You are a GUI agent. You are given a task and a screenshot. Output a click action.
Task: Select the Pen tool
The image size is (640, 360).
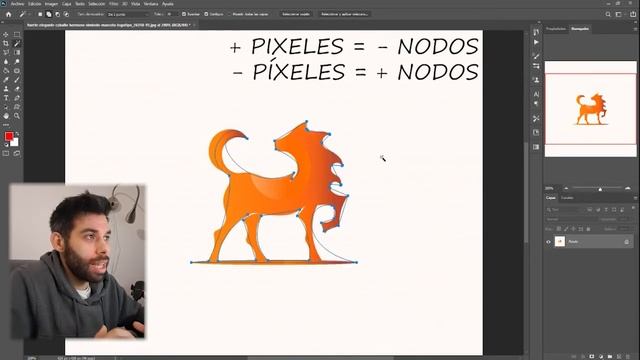coord(17,98)
